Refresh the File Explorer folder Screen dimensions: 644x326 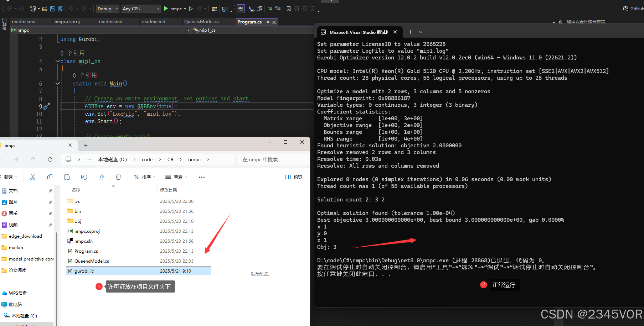click(x=50, y=159)
